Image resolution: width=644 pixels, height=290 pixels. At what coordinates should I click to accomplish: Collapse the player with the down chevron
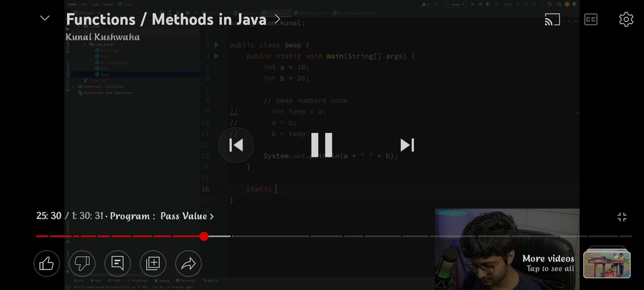click(x=45, y=18)
